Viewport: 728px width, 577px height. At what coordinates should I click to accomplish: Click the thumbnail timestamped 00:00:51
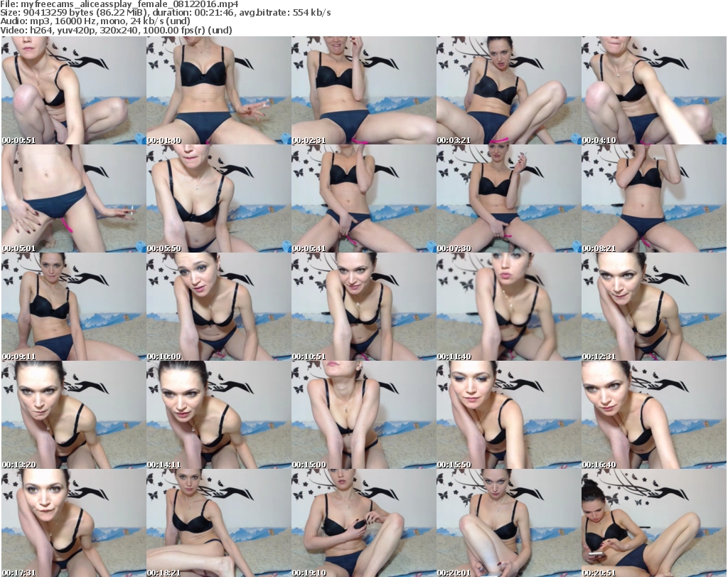(x=73, y=90)
